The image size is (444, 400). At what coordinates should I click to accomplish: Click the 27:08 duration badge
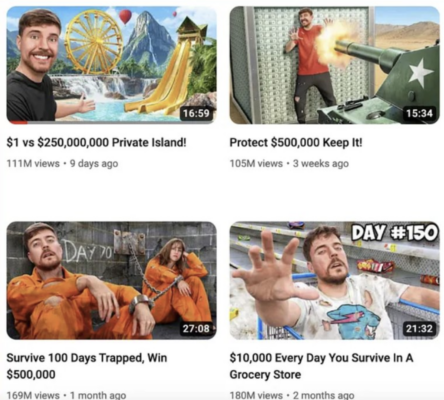(x=196, y=329)
